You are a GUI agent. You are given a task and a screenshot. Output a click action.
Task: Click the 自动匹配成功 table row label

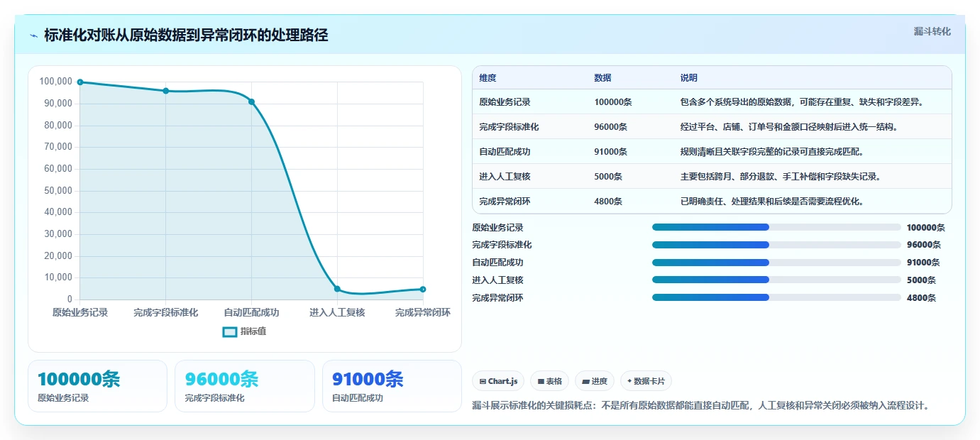tap(505, 152)
